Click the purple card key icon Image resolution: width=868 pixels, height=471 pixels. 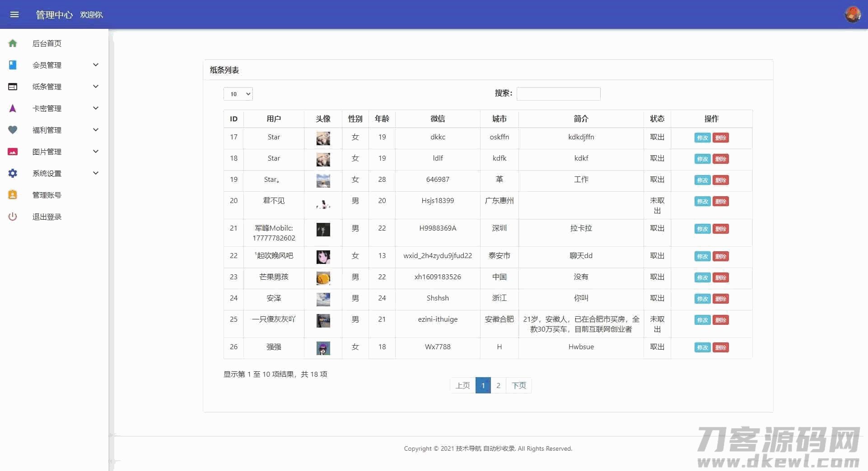pyautogui.click(x=13, y=108)
